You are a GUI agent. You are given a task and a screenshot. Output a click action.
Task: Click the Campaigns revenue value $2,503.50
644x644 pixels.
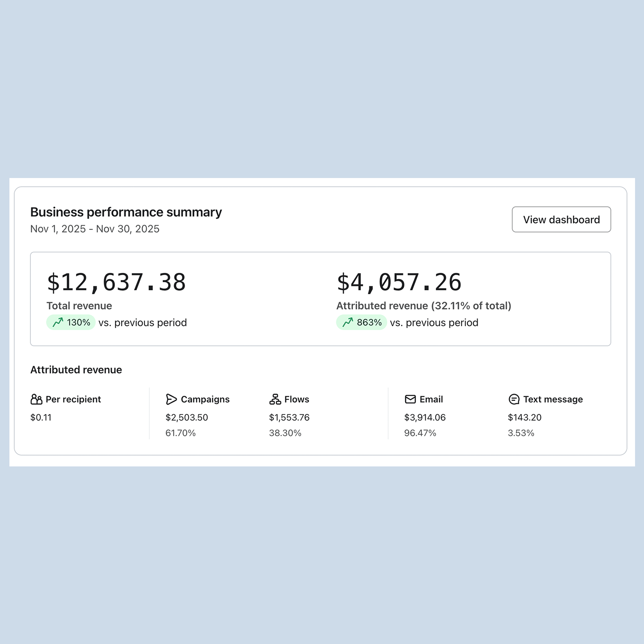pyautogui.click(x=186, y=418)
